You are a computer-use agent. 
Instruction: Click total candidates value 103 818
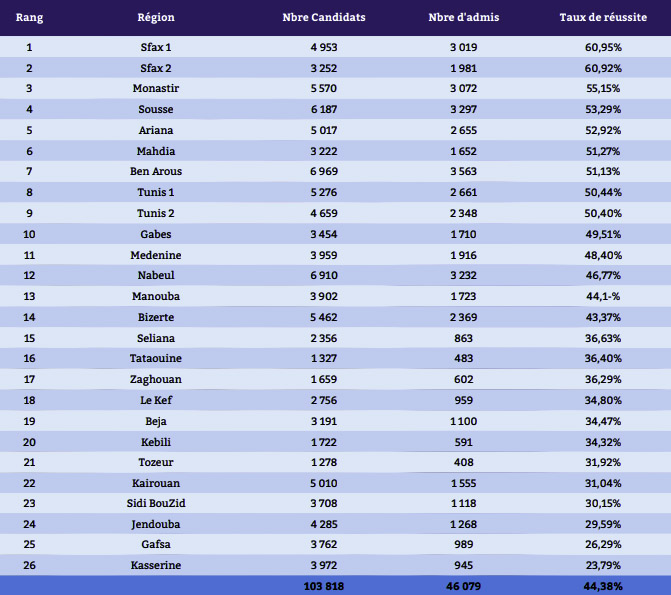coord(323,586)
